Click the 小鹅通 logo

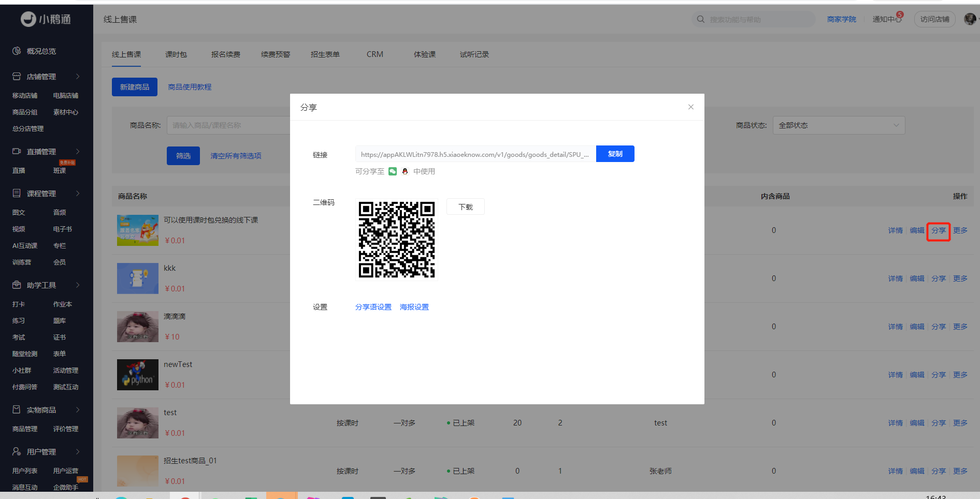pos(46,19)
